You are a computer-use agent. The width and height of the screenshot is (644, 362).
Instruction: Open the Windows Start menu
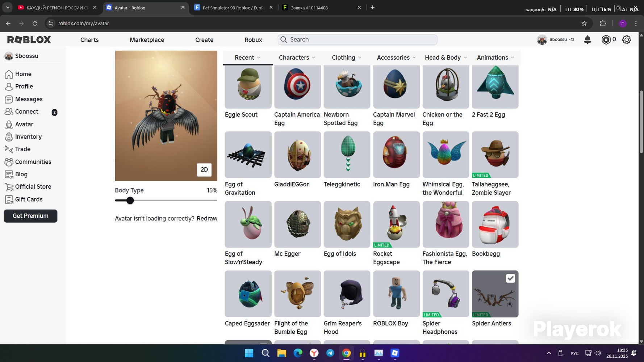pyautogui.click(x=249, y=353)
